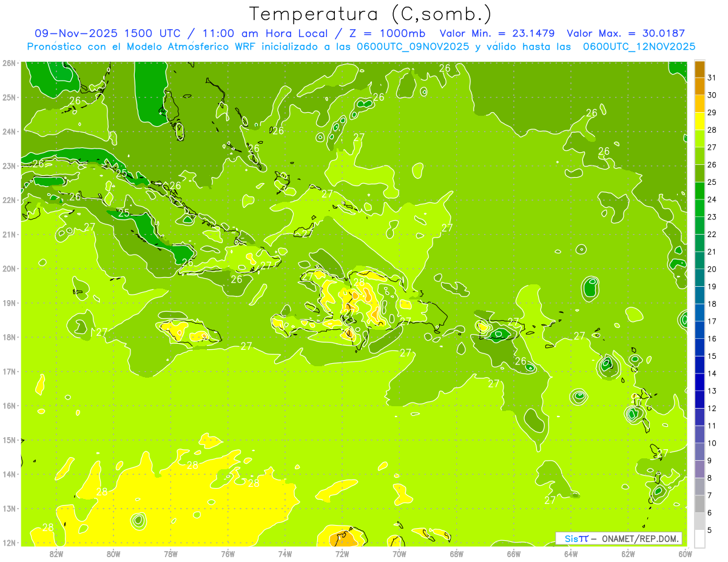728x562 pixels.
Task: Click the "76W" longitude axis label
Action: point(227,554)
